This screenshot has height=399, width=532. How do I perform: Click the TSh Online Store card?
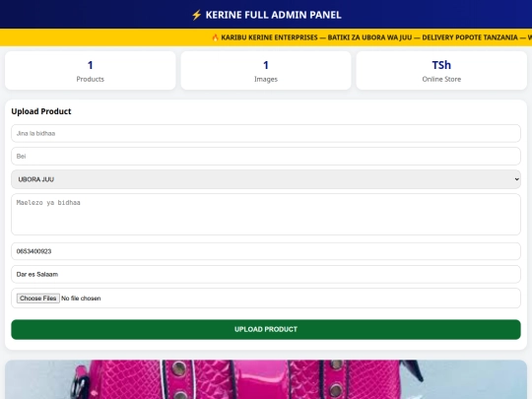(441, 71)
